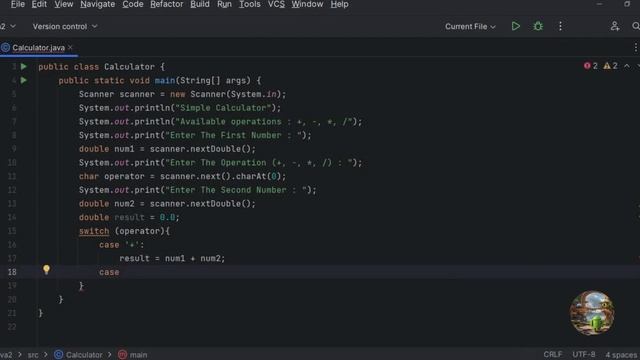Expand the Version control dropdown
Image resolution: width=640 pixels, height=360 pixels.
[65, 27]
